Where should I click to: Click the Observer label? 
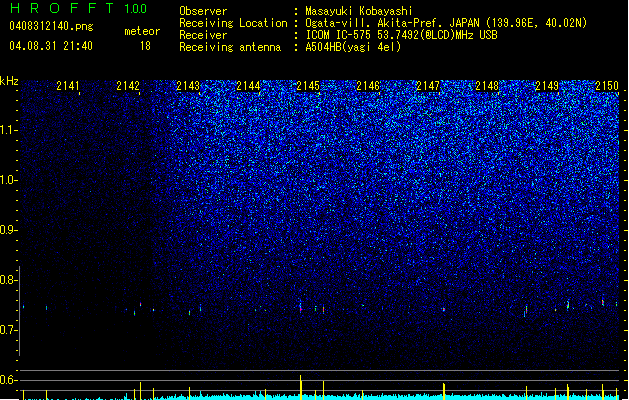(x=203, y=11)
